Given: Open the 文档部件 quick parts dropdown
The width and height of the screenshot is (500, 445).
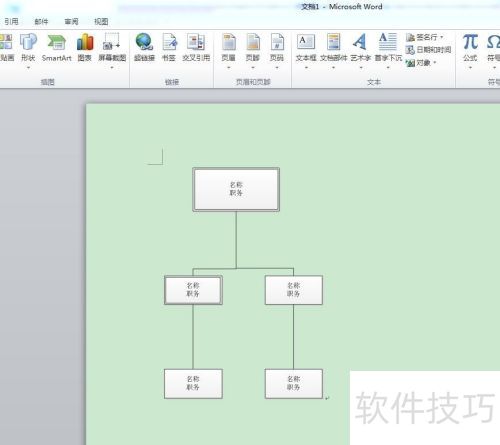Looking at the screenshot, I should coord(333,68).
